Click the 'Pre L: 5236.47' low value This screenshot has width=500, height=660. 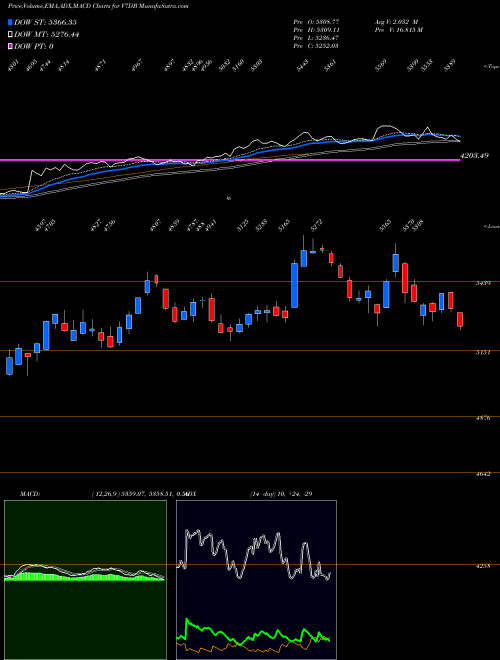(x=316, y=38)
